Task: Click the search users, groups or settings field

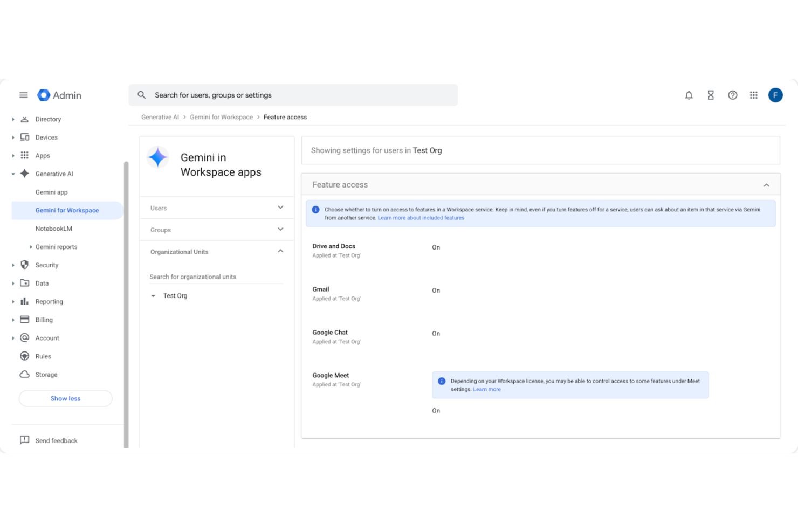Action: tap(293, 95)
